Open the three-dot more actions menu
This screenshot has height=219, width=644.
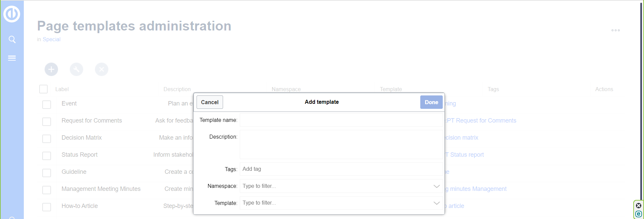615,30
